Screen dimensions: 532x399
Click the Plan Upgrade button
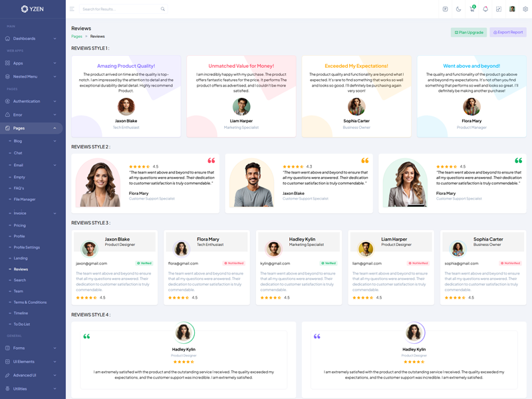pos(469,32)
